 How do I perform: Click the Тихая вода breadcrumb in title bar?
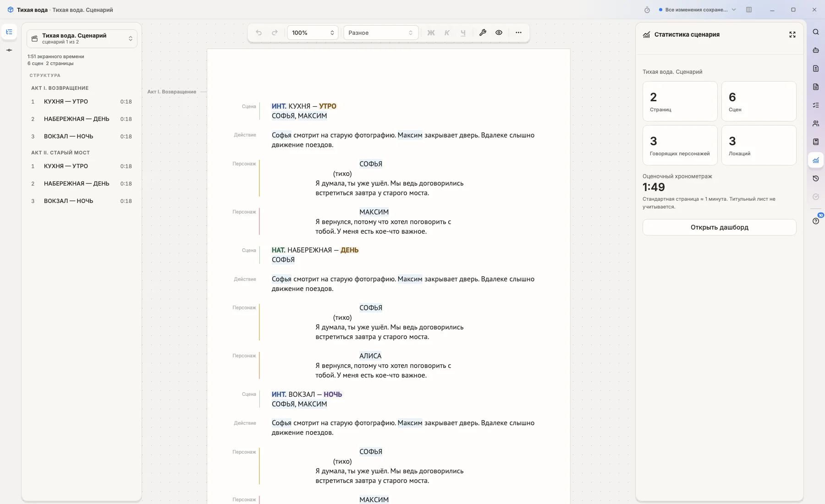32,10
